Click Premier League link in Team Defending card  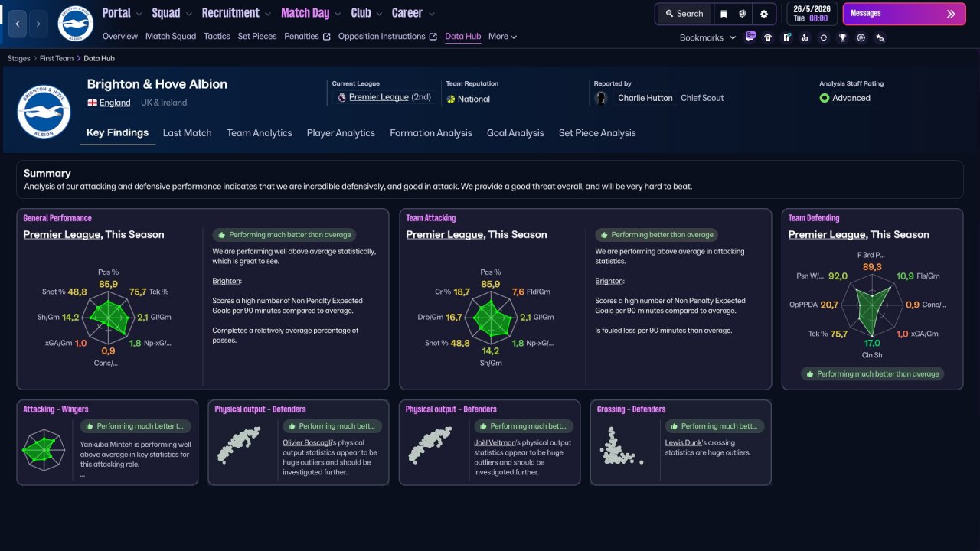[827, 235]
